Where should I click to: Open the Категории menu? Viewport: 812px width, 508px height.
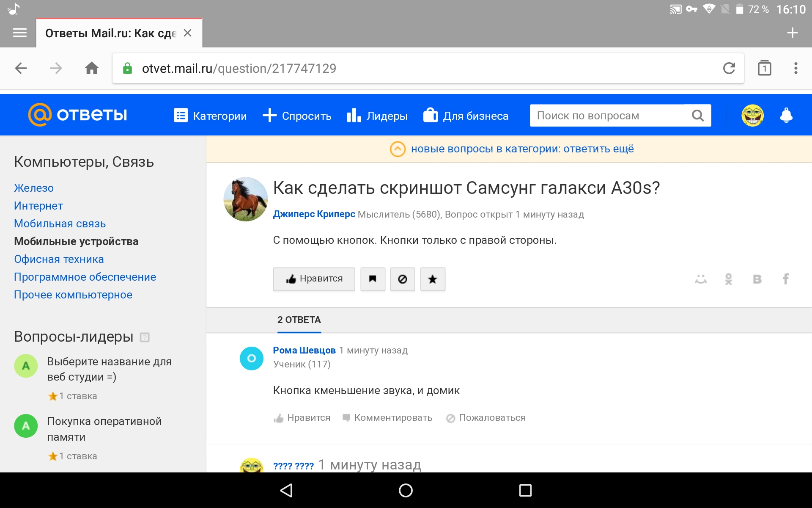[x=210, y=116]
